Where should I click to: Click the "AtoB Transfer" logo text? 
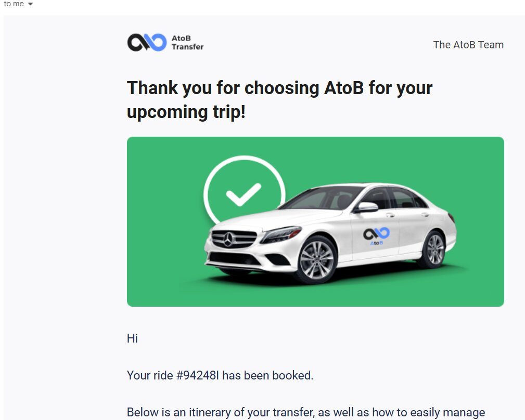point(187,43)
